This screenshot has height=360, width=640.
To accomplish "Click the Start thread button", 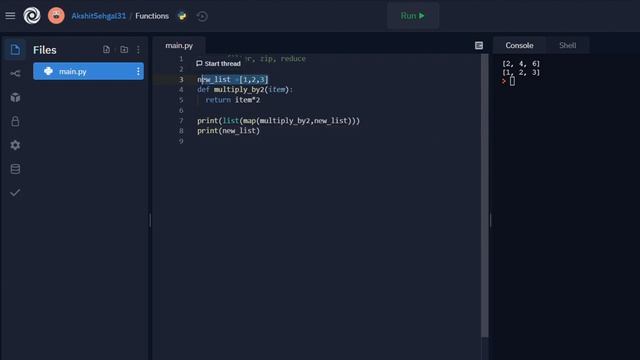I will point(218,64).
